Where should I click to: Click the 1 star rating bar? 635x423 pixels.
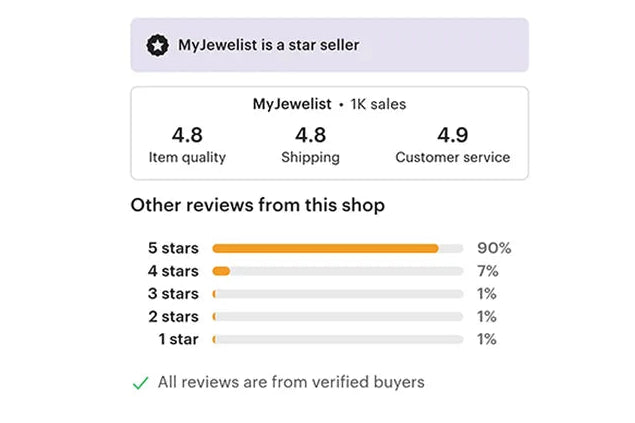point(337,340)
